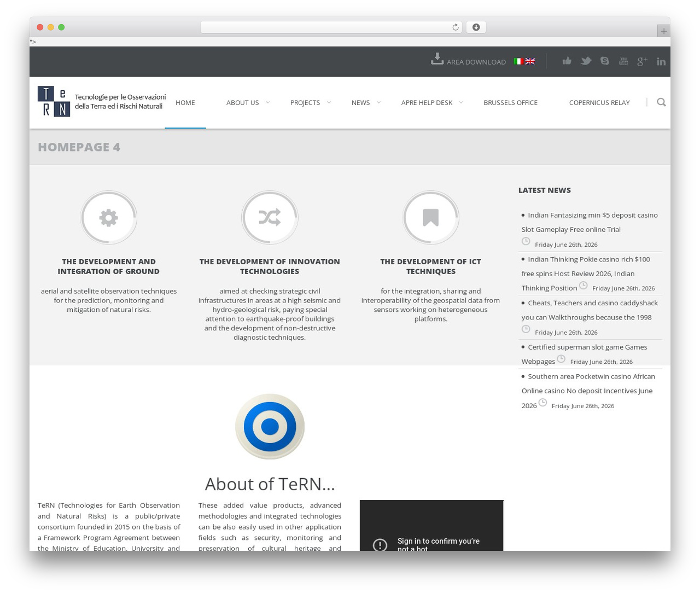Open the Twitter social icon
This screenshot has width=700, height=593.
[586, 61]
